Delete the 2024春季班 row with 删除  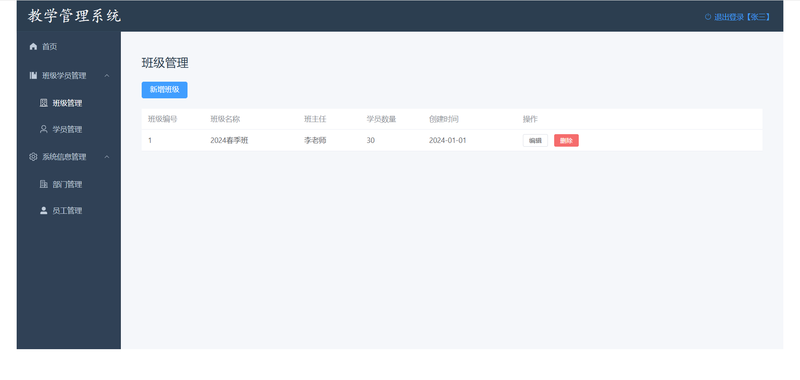566,141
